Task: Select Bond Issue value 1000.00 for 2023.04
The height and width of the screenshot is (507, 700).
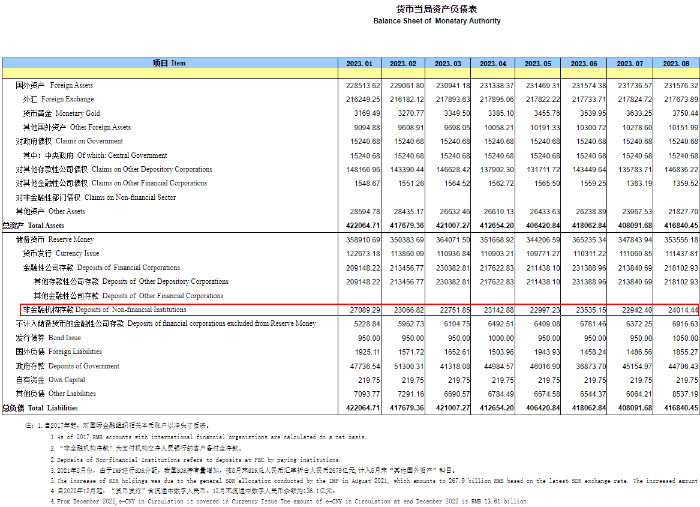Action: coord(502,338)
